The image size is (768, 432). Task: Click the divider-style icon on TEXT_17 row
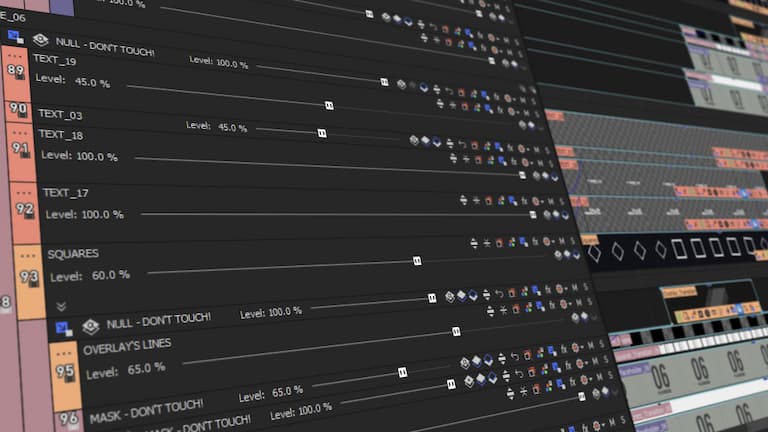tap(476, 200)
